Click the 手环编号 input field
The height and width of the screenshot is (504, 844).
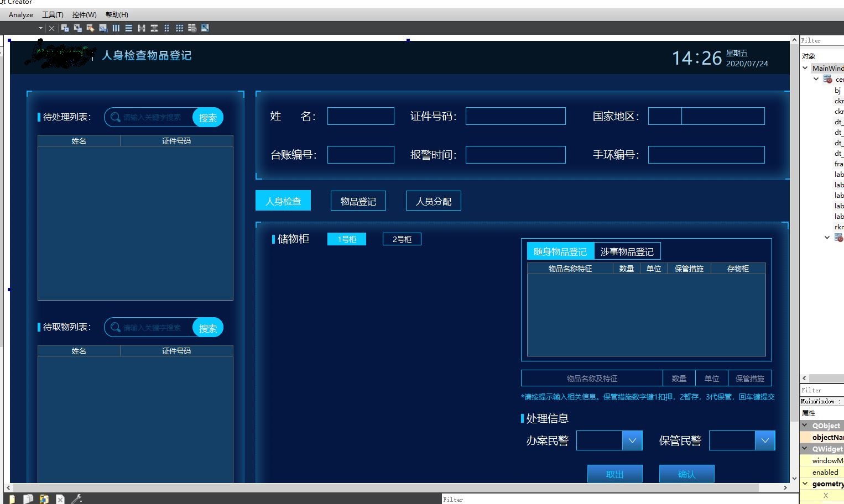click(706, 155)
